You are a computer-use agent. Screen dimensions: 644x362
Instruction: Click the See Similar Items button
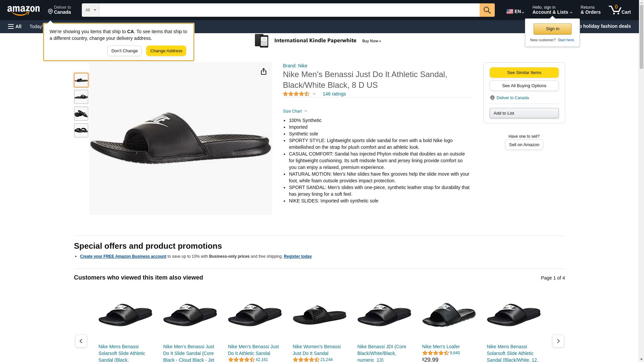tap(524, 73)
